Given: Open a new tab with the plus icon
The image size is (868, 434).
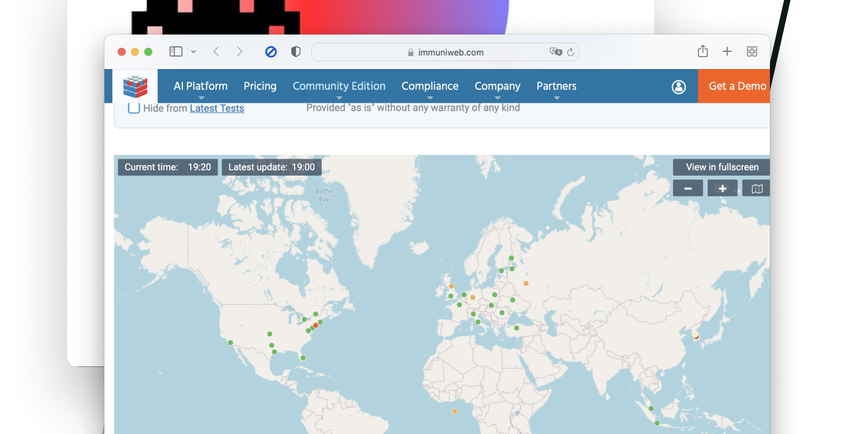Looking at the screenshot, I should (x=727, y=51).
